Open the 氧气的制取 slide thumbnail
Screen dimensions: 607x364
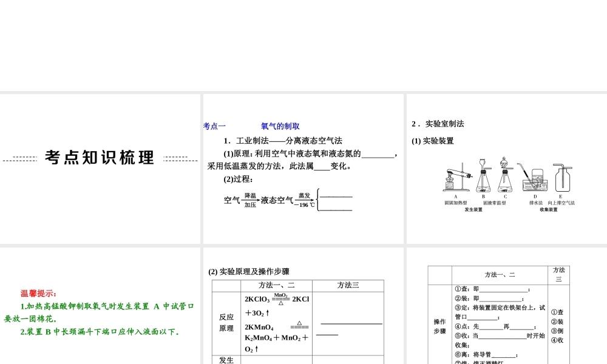point(303,169)
